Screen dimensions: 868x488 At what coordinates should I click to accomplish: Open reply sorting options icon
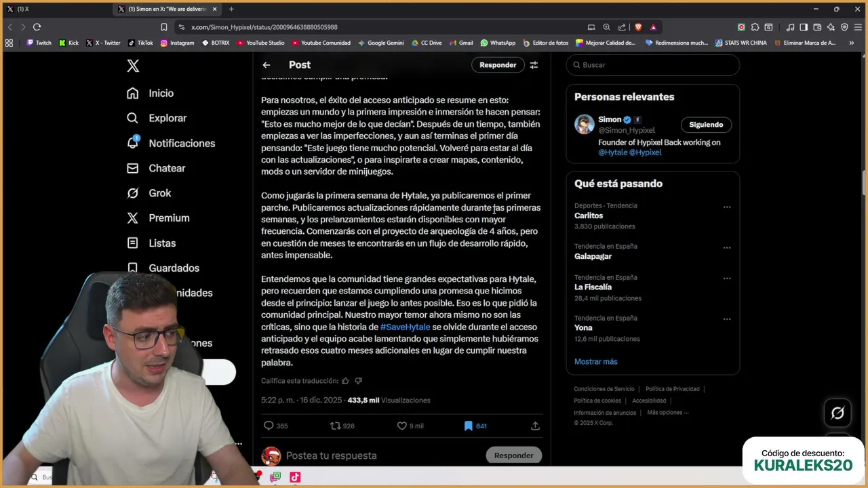(534, 65)
